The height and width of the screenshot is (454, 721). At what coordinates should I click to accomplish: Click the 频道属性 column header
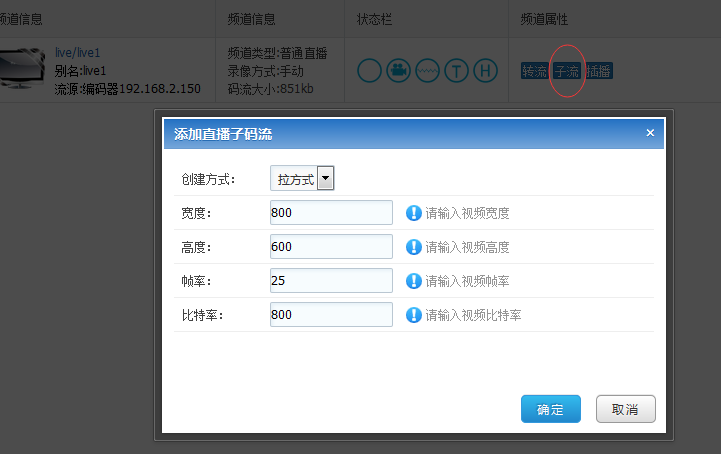pyautogui.click(x=544, y=19)
